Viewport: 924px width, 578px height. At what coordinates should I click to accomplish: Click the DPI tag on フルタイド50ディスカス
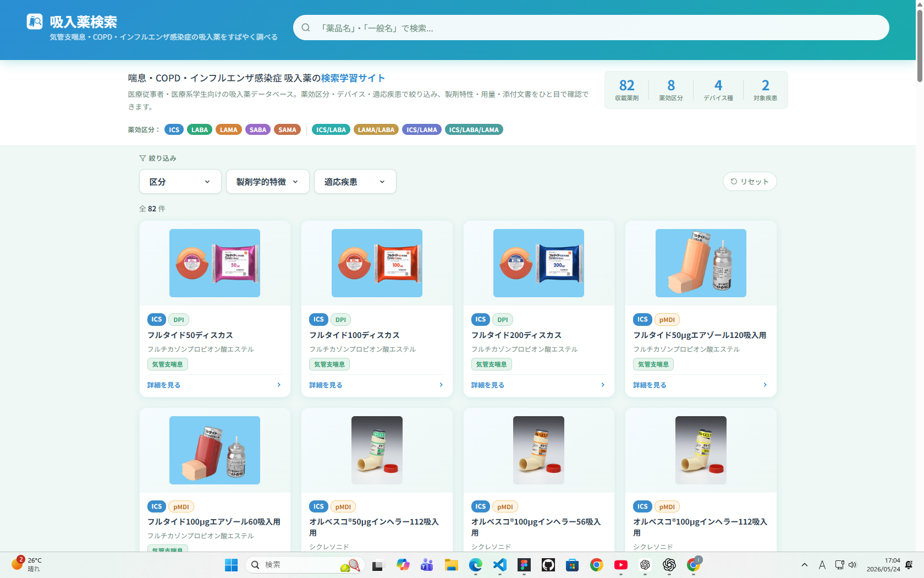click(x=179, y=320)
